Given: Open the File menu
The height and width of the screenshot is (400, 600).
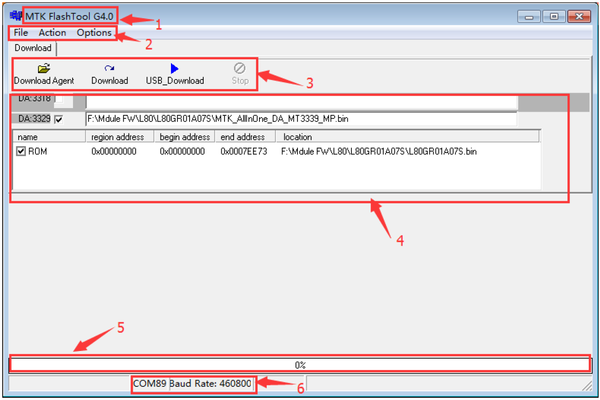Looking at the screenshot, I should [x=21, y=33].
